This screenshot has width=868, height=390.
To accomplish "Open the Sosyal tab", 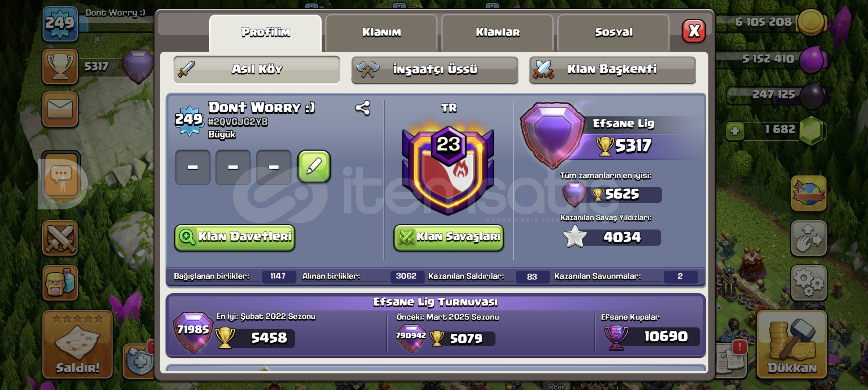I will tap(614, 32).
